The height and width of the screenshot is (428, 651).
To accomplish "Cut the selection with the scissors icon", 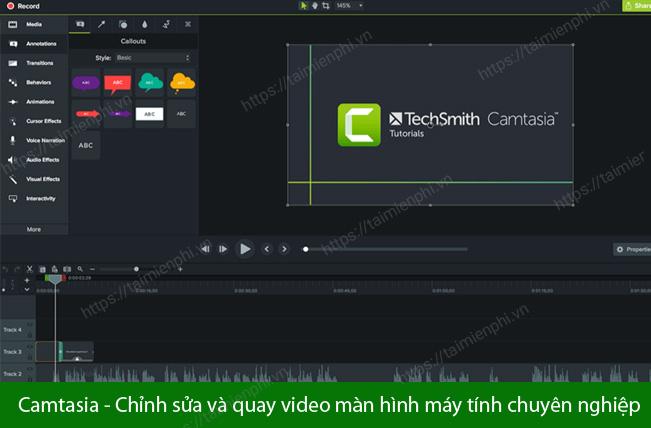I will [29, 269].
